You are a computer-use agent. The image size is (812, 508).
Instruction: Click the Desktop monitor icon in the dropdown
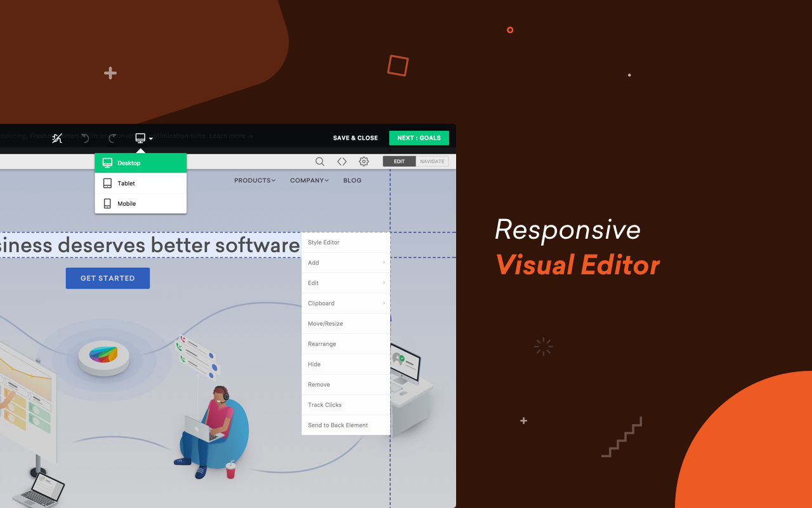point(107,163)
